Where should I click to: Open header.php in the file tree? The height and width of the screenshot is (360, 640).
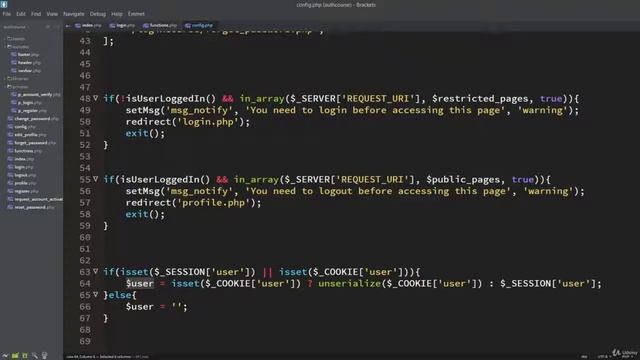click(29, 62)
